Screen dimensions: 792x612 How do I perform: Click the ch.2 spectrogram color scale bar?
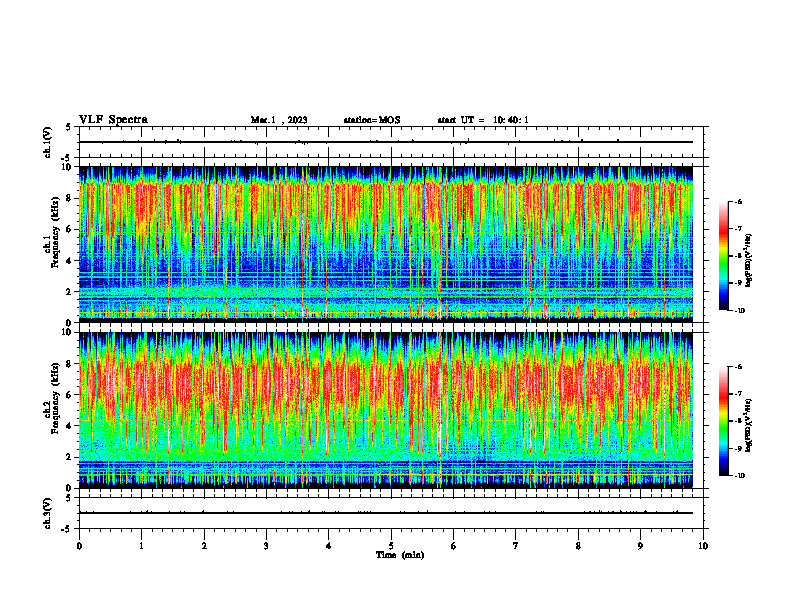point(723,421)
